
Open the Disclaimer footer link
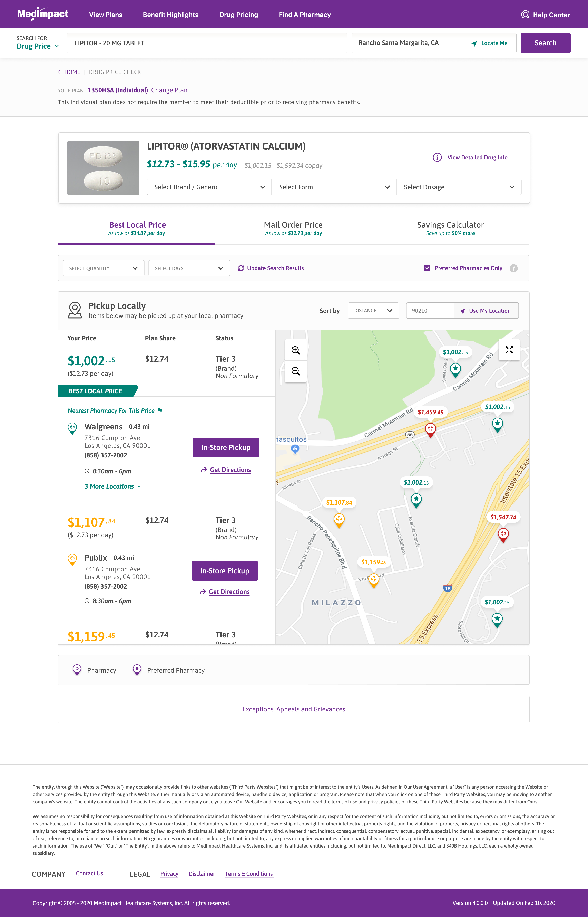(x=202, y=874)
